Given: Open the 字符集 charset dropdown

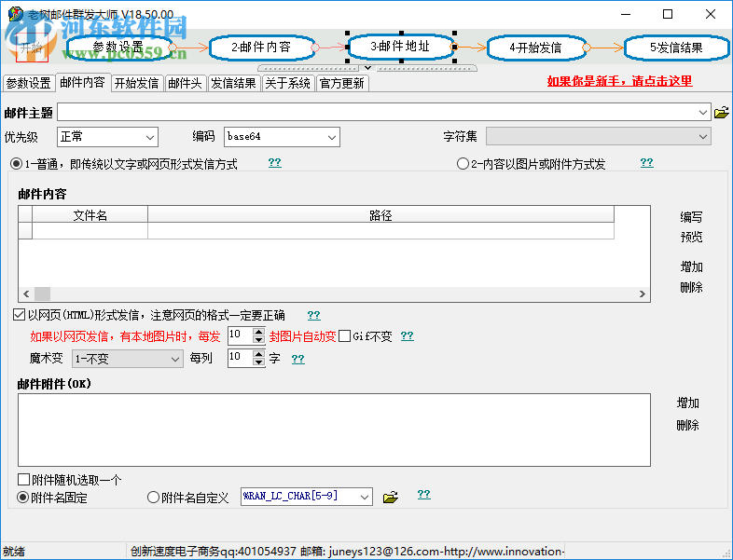Looking at the screenshot, I should (599, 136).
